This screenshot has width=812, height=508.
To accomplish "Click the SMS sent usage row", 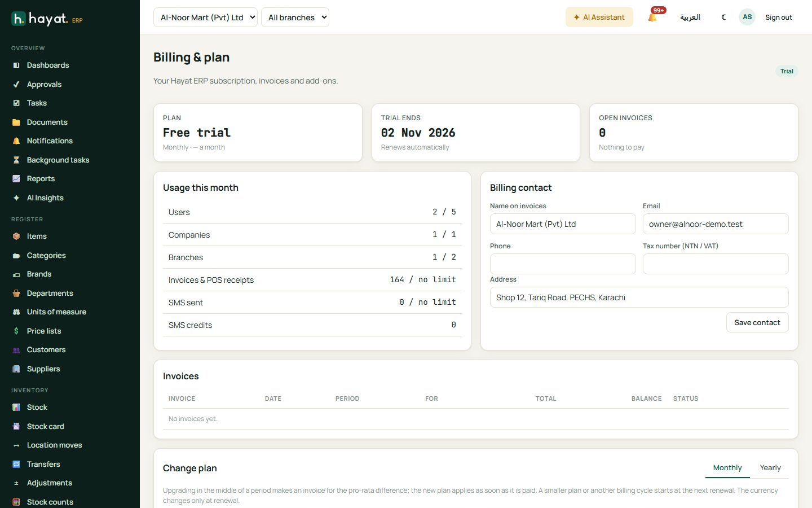I will click(312, 303).
